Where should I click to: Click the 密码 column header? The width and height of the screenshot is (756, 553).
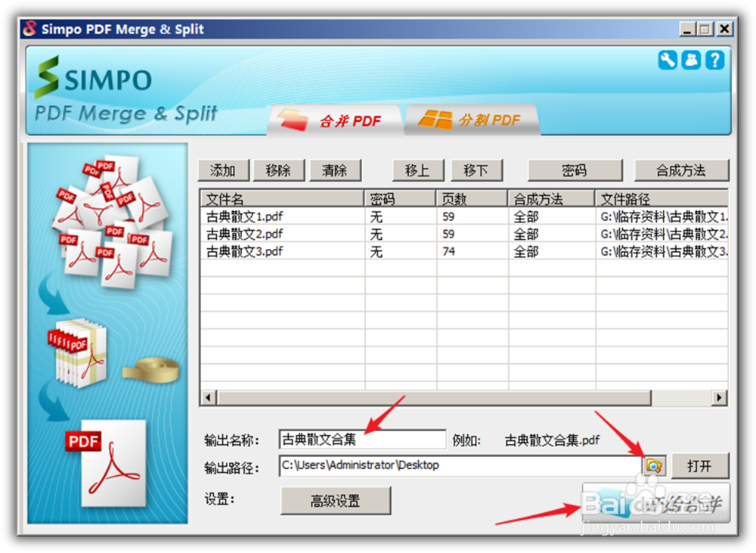[x=400, y=199]
